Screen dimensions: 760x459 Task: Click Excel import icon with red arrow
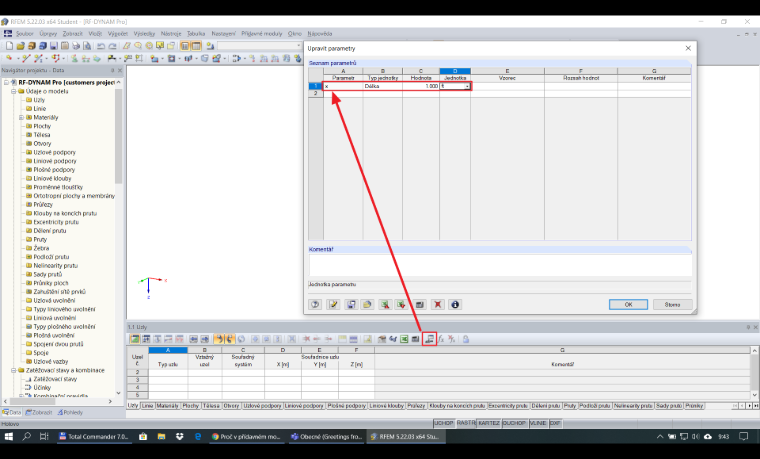(401, 304)
